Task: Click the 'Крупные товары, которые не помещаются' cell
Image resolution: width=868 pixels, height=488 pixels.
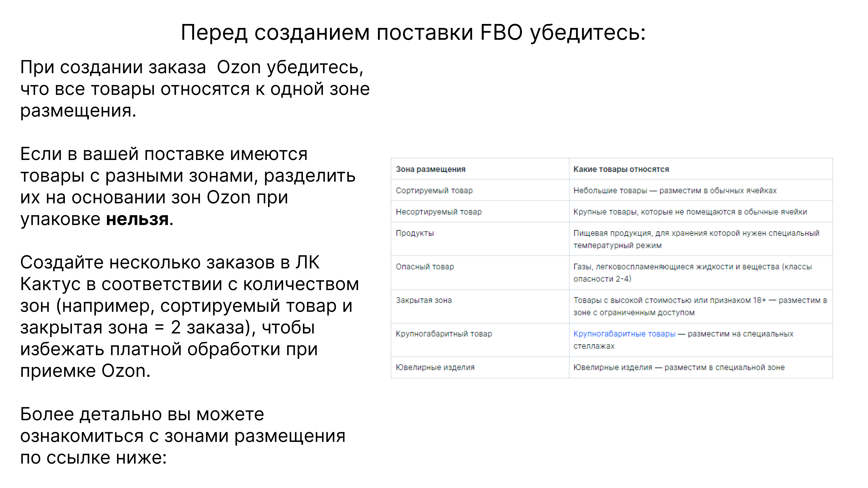Action: click(x=690, y=212)
